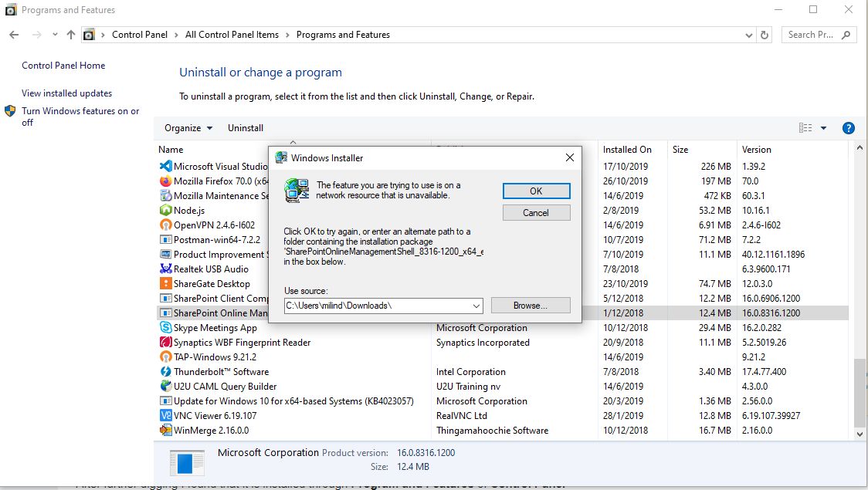Click the SharePoint Online Management Shell icon
868x490 pixels.
point(165,313)
